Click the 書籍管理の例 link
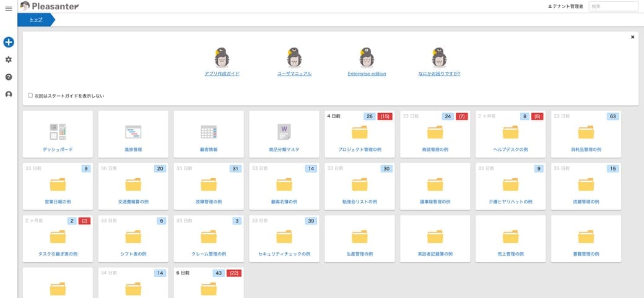Screen dimensions: 644x298 (586, 254)
